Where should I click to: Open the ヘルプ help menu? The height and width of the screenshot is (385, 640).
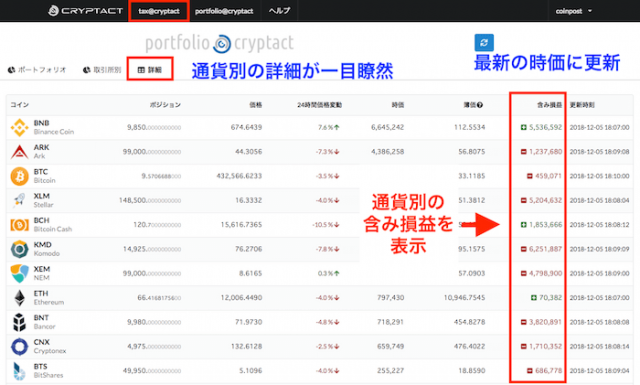coord(280,11)
